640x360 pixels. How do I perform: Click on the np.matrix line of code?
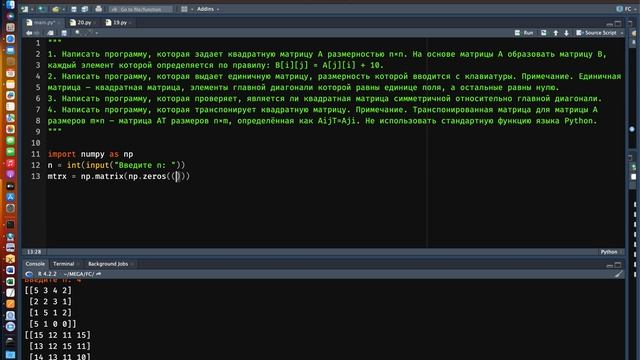(x=119, y=176)
